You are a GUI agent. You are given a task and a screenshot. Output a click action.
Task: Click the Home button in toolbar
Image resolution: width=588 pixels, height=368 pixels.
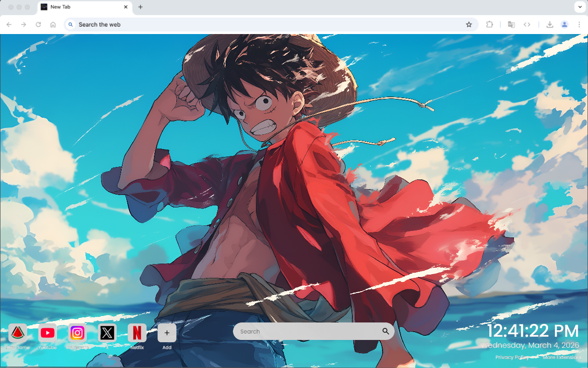tap(53, 24)
